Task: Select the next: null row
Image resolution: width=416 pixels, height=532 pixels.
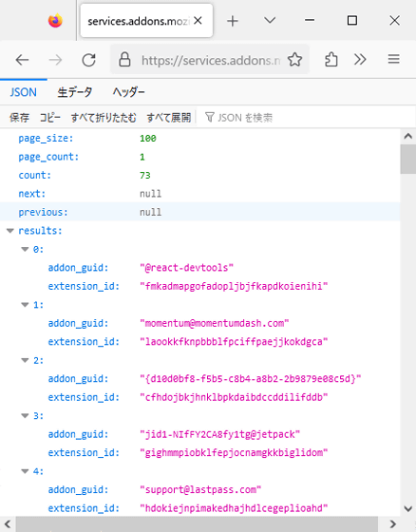Action: point(200,194)
